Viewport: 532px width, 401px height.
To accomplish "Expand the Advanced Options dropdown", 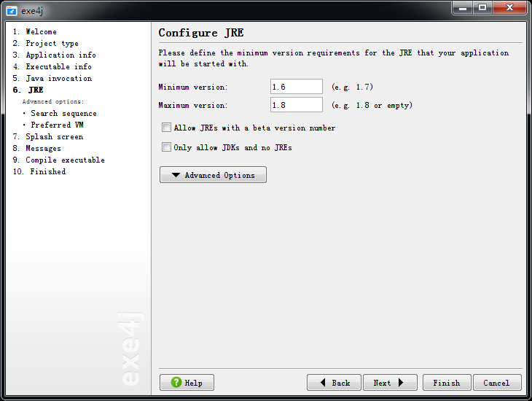I will 213,175.
